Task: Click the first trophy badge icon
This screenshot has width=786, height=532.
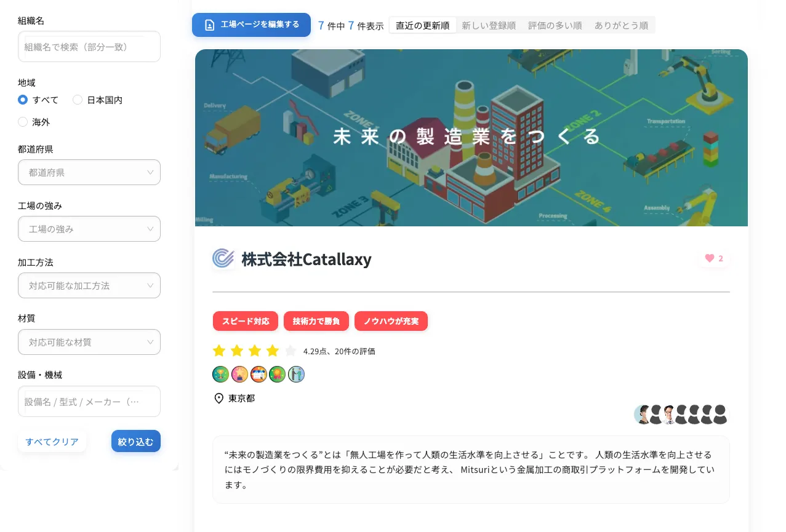Action: 220,374
